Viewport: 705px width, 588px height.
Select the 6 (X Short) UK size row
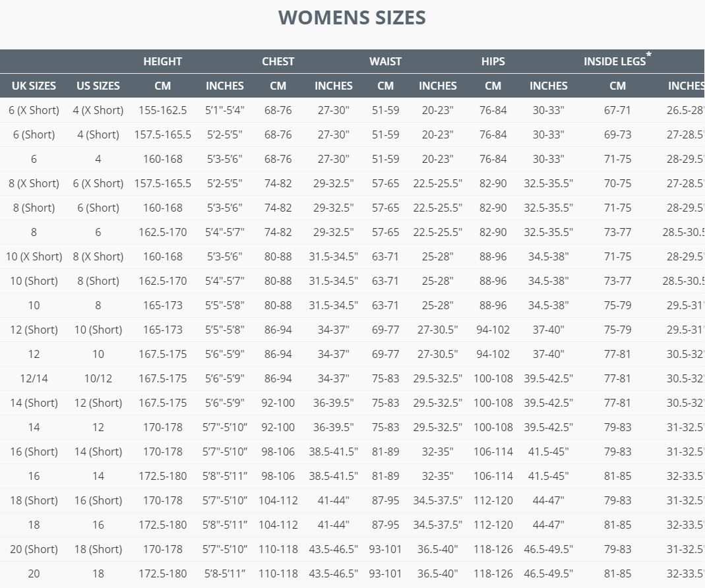coord(352,110)
